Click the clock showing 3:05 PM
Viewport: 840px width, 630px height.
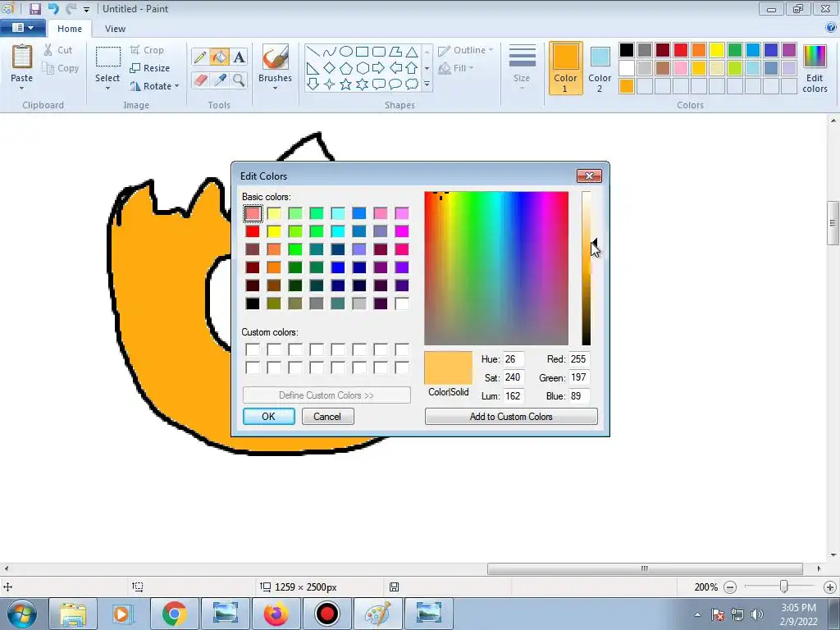pos(798,608)
